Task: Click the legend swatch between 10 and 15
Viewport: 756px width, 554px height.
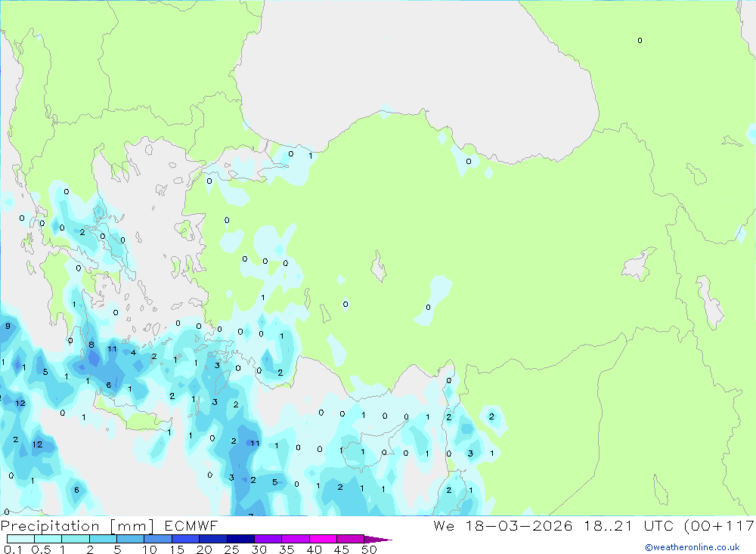Action: click(158, 539)
